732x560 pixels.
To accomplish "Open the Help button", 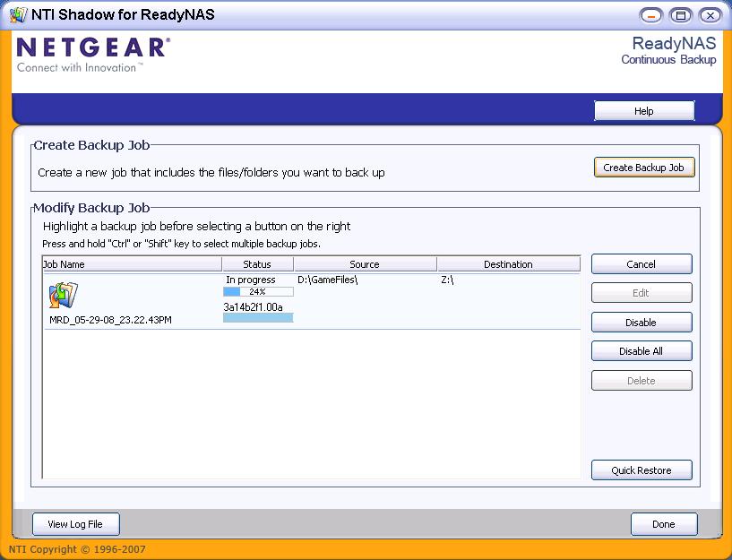I will (x=644, y=111).
